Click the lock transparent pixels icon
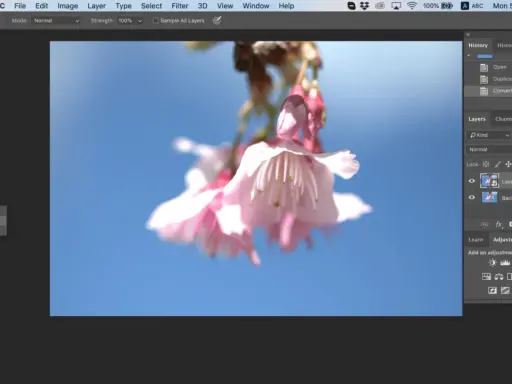 pos(486,164)
